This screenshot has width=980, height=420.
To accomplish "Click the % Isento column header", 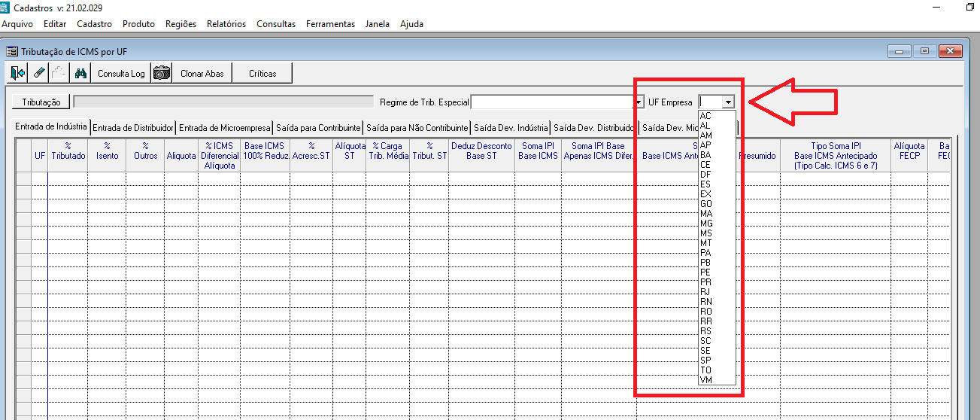I will (x=107, y=156).
